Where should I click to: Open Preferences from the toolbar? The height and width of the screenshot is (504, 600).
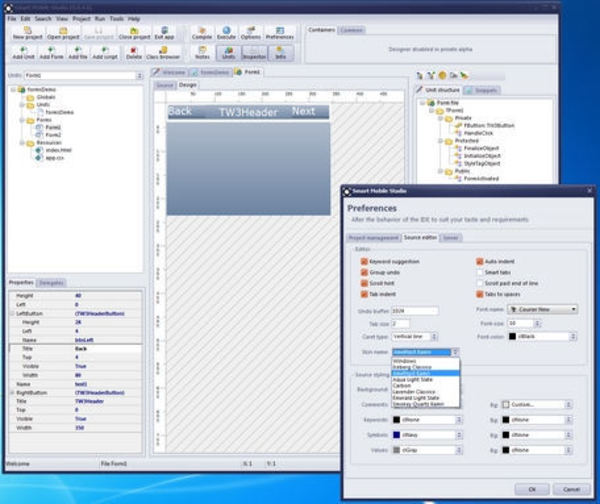click(280, 33)
